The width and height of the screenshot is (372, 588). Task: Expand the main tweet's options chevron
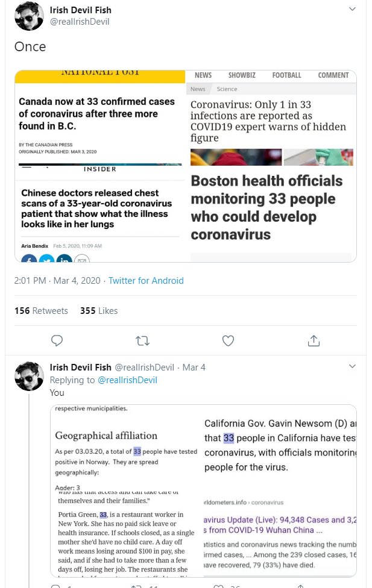pos(352,10)
